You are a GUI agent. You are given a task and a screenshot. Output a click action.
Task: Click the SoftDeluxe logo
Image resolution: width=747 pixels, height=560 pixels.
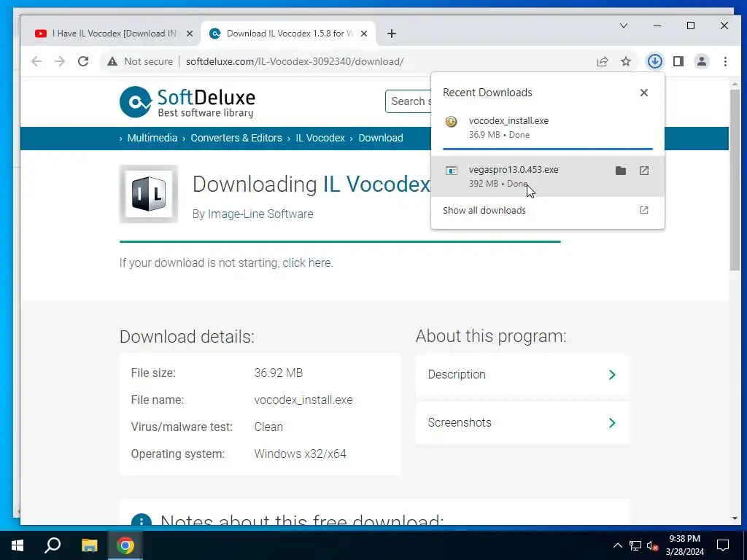coord(187,102)
